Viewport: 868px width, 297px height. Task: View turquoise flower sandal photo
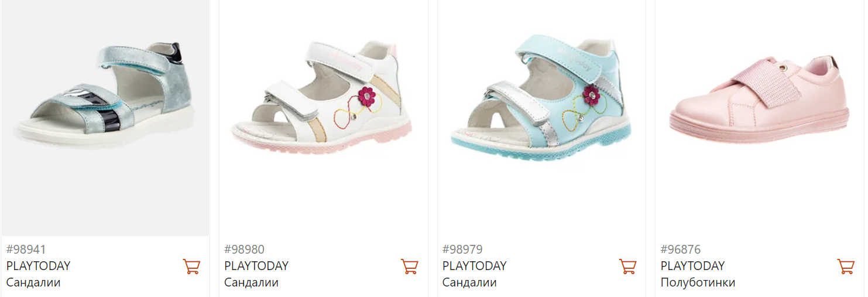click(x=541, y=118)
